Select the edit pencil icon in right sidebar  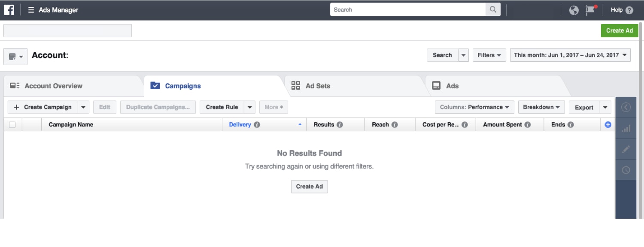click(x=626, y=149)
